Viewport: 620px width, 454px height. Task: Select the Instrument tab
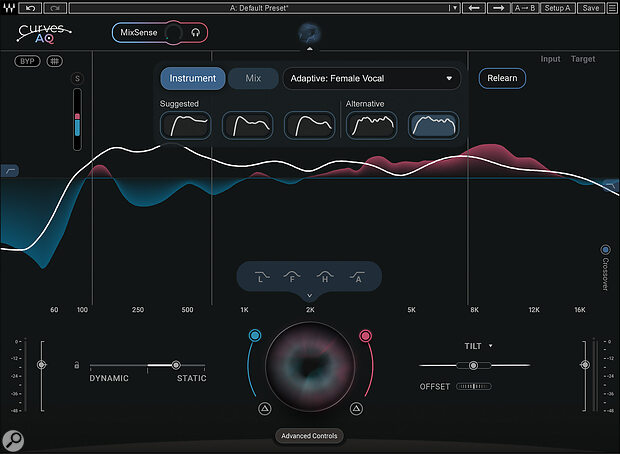(192, 78)
